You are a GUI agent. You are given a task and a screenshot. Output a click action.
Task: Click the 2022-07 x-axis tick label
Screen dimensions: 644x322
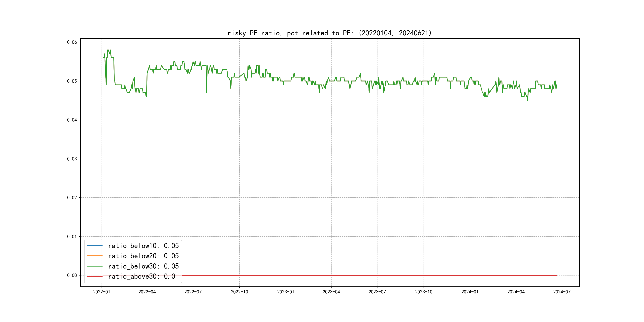click(193, 292)
